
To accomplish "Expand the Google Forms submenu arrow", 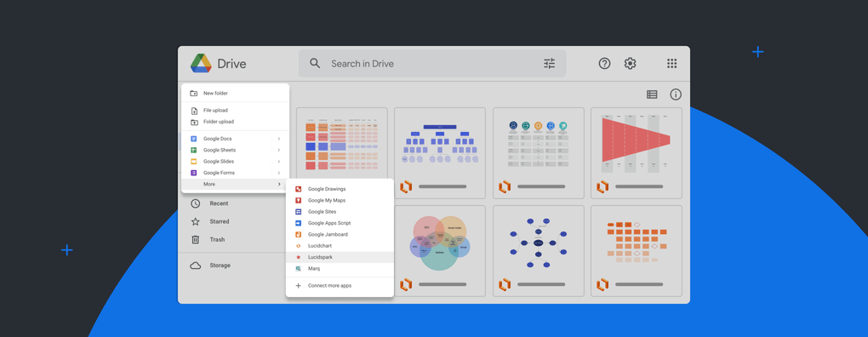I will coord(279,173).
